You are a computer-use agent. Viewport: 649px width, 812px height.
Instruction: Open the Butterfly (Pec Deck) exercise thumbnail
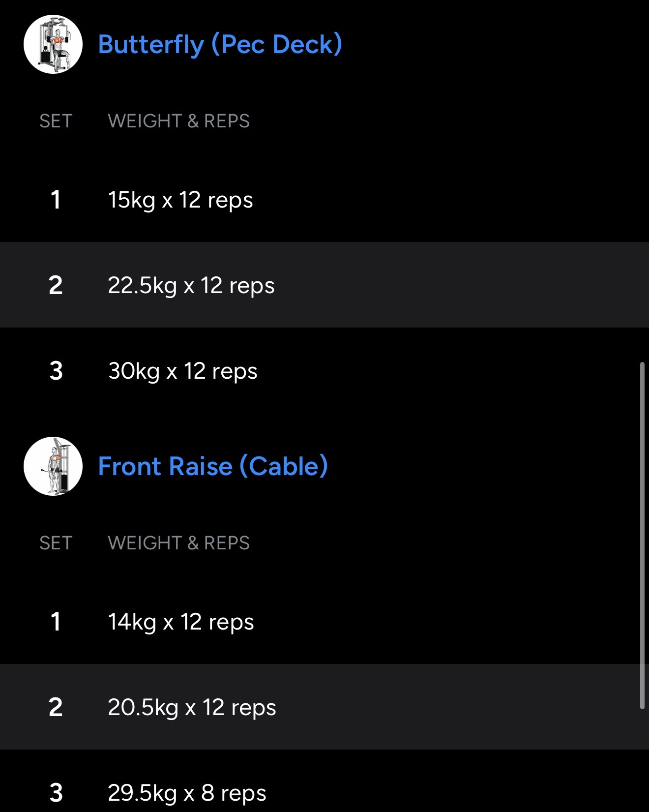(x=53, y=44)
